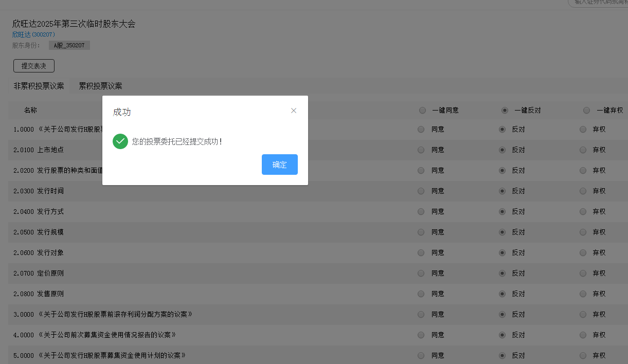Switch to the 非累积投票议案 tab
Image resolution: width=628 pixels, height=364 pixels.
pyautogui.click(x=39, y=86)
